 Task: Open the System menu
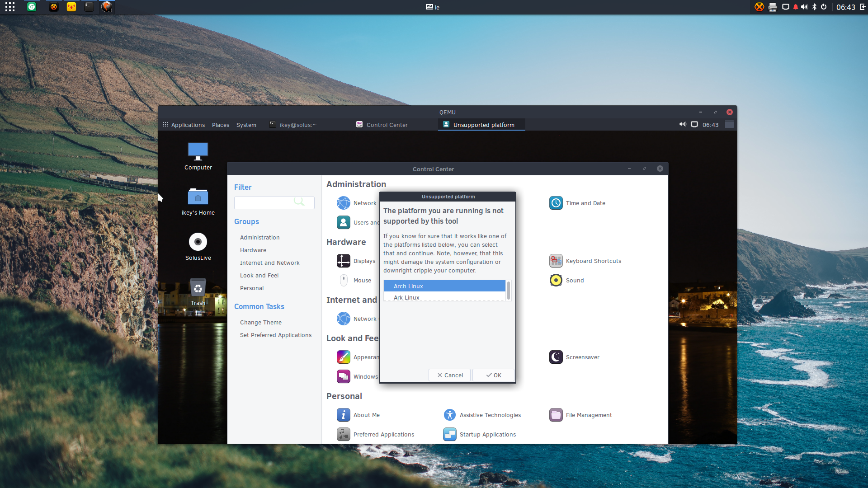coord(246,125)
